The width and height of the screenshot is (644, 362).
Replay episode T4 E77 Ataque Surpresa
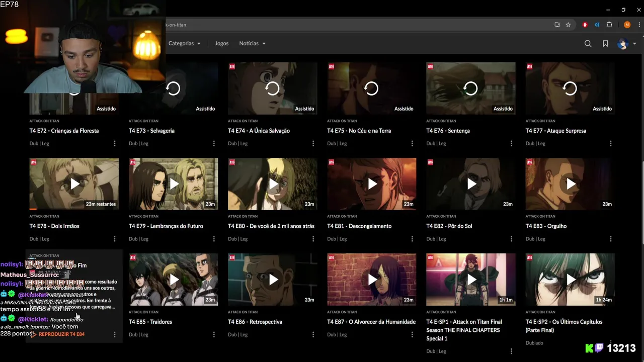coord(570,88)
